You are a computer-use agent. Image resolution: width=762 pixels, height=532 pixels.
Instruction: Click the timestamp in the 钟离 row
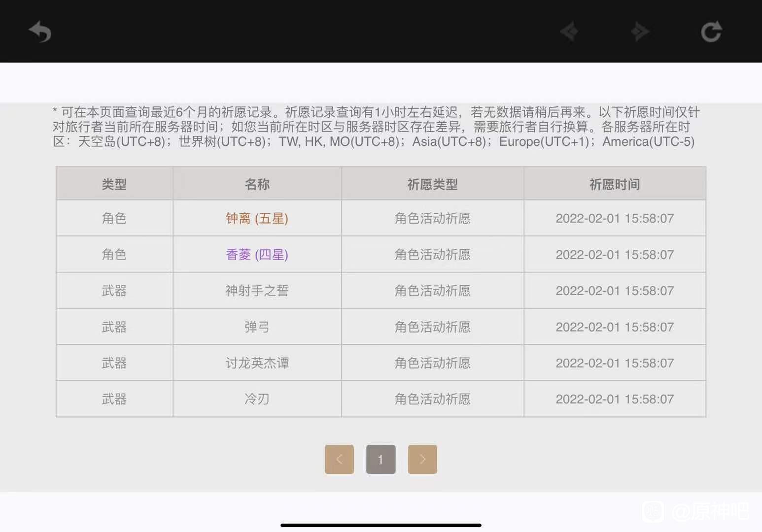615,218
